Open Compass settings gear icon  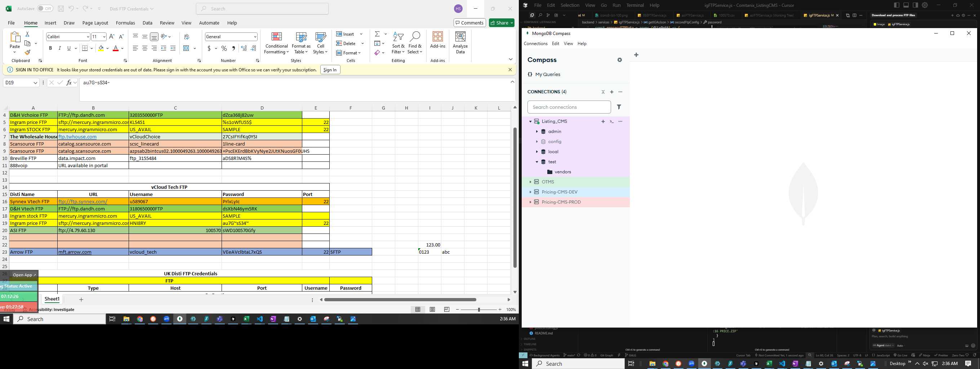click(620, 60)
